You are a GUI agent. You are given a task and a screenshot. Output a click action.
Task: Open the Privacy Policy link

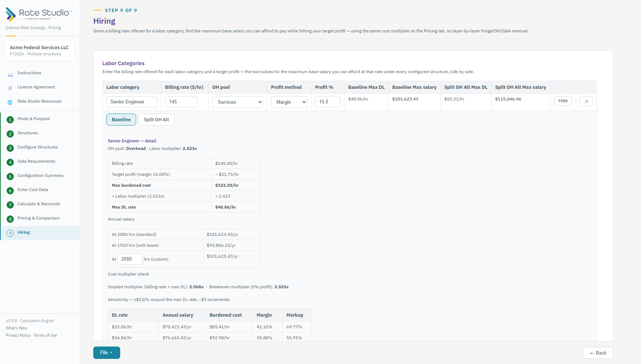click(x=18, y=335)
